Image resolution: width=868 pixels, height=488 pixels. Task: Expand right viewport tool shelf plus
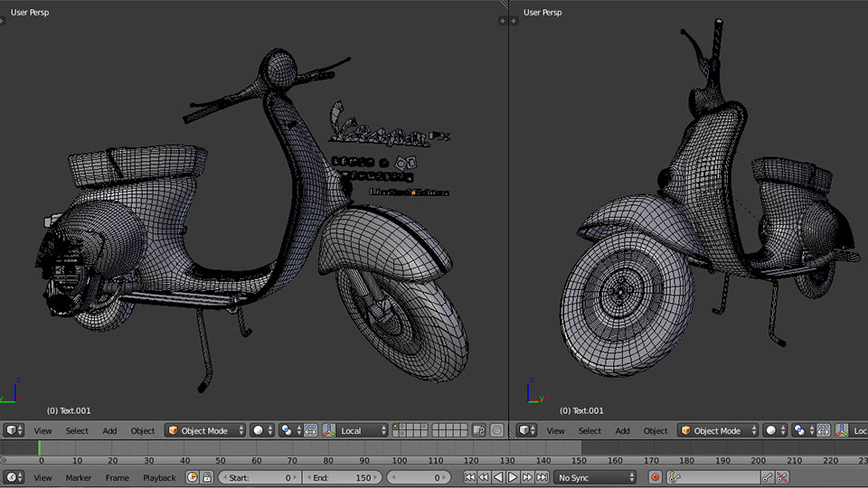(514, 21)
